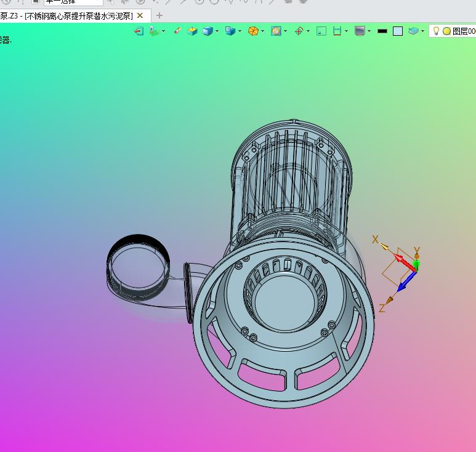Add a new tab with plus button
The width and height of the screenshot is (476, 452).
pos(159,15)
